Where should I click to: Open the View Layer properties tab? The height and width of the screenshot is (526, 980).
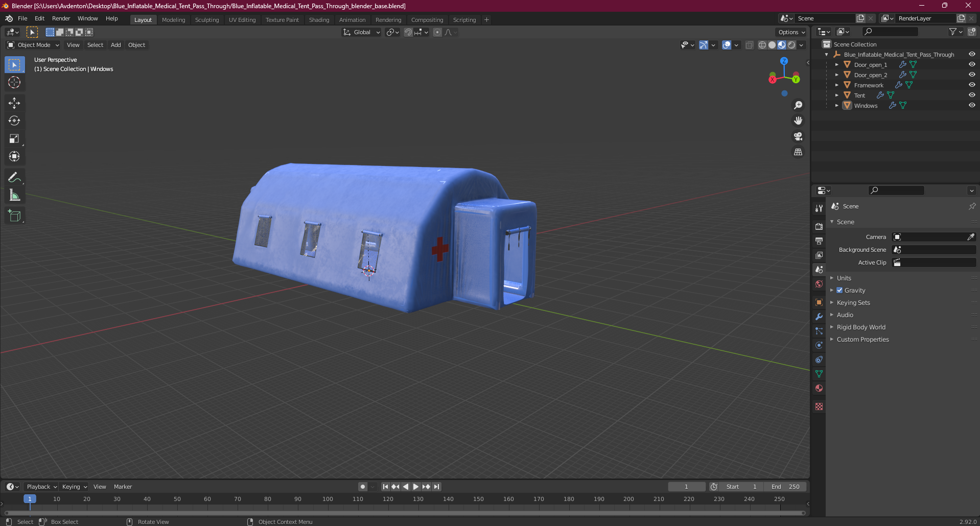(819, 255)
